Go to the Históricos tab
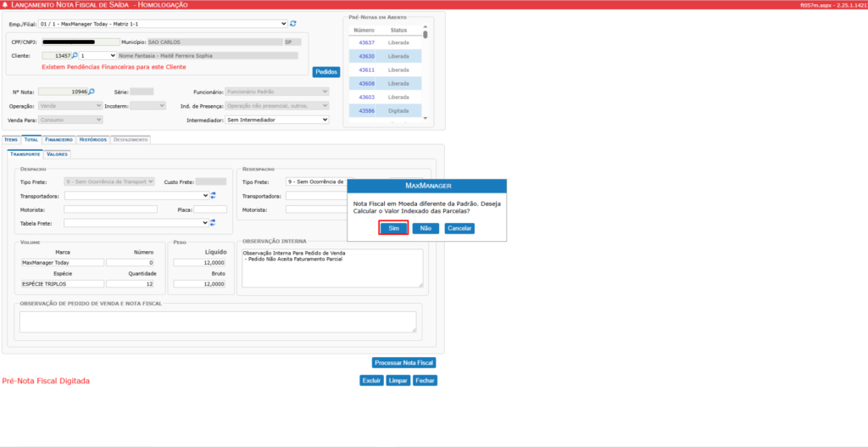 click(92, 139)
